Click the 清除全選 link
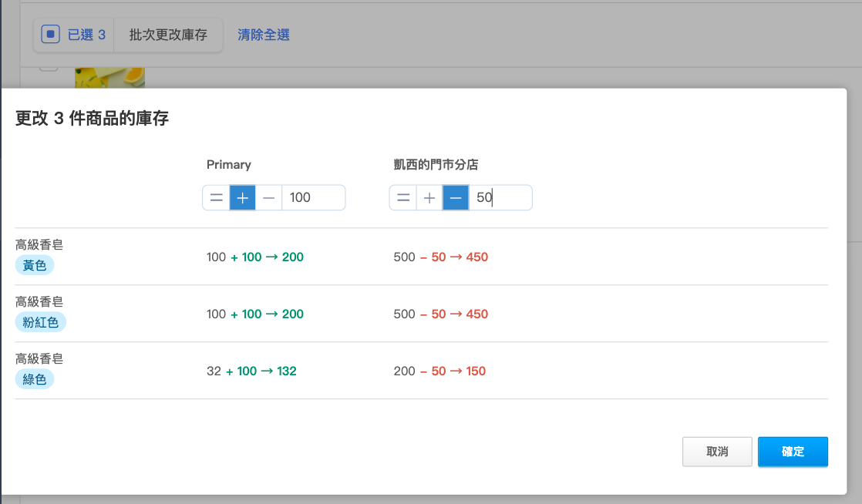The width and height of the screenshot is (862, 504). (264, 35)
